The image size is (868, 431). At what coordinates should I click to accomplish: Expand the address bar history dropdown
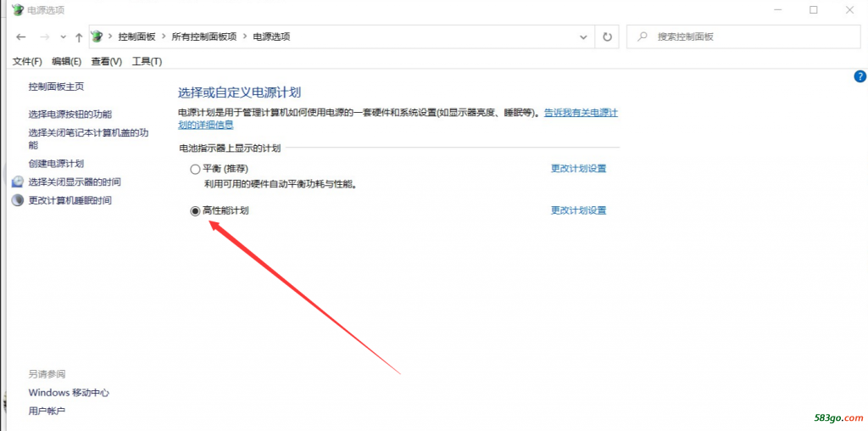pyautogui.click(x=583, y=37)
